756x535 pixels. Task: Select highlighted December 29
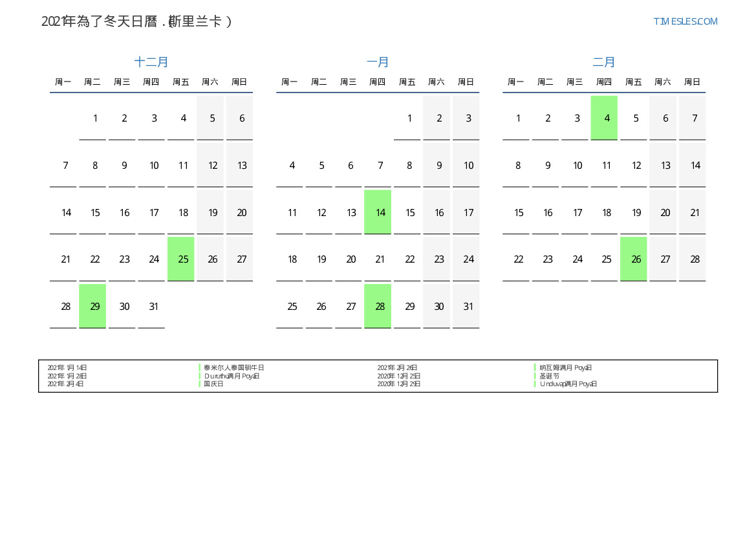coord(92,307)
